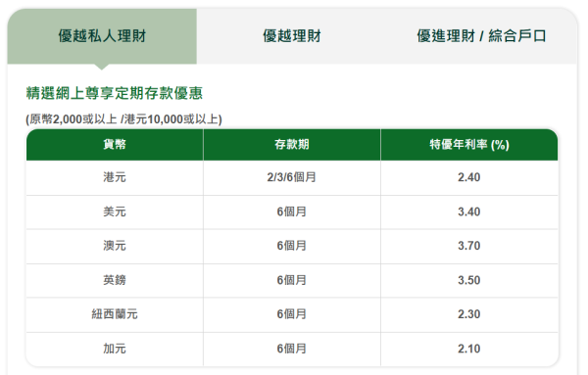This screenshot has height=375, width=588.
Task: Click the 特優年利率 (%) column header
Action: click(469, 145)
